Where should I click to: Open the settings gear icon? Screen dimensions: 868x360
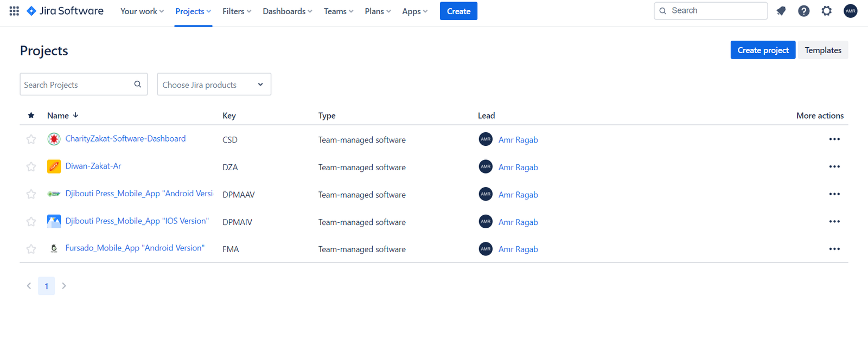click(826, 11)
